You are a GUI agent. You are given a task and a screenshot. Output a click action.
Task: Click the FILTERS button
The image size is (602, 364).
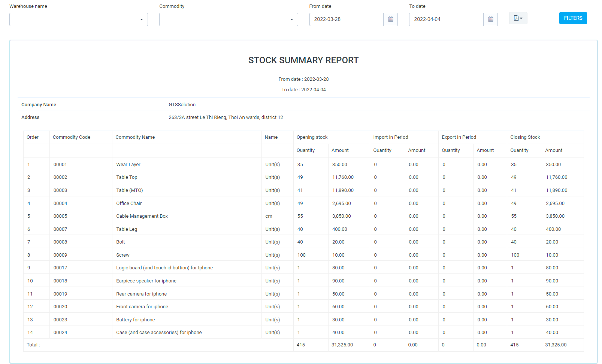[x=573, y=18]
